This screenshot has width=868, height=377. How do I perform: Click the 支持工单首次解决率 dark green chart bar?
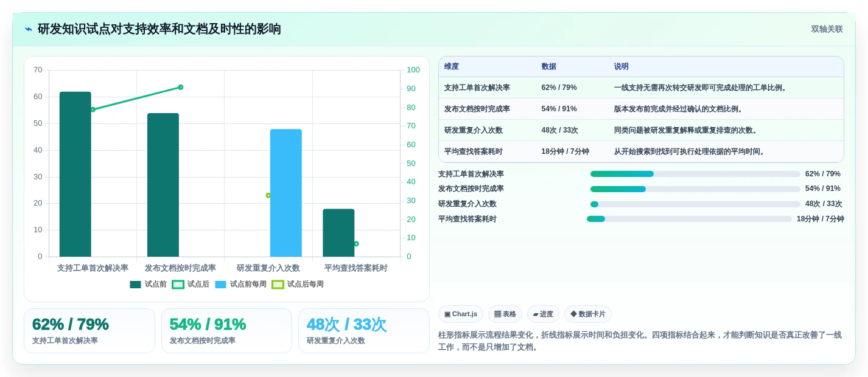pyautogui.click(x=75, y=174)
